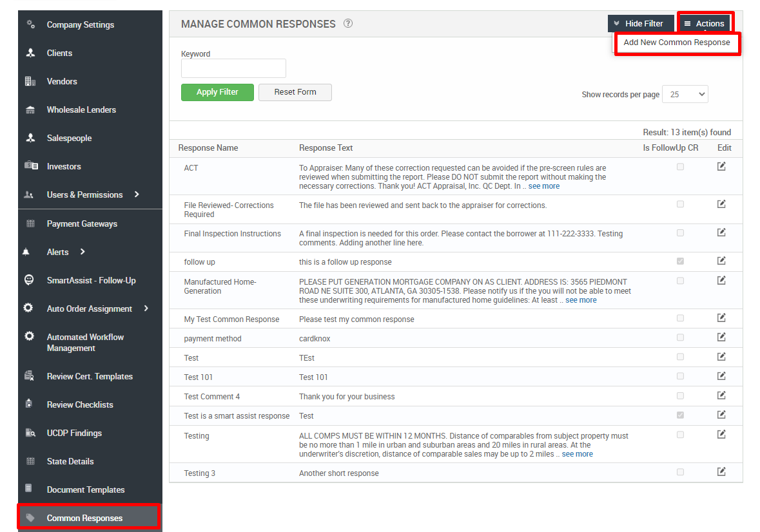Click the help question mark icon
Viewport: 760px width, 532px height.
click(348, 24)
